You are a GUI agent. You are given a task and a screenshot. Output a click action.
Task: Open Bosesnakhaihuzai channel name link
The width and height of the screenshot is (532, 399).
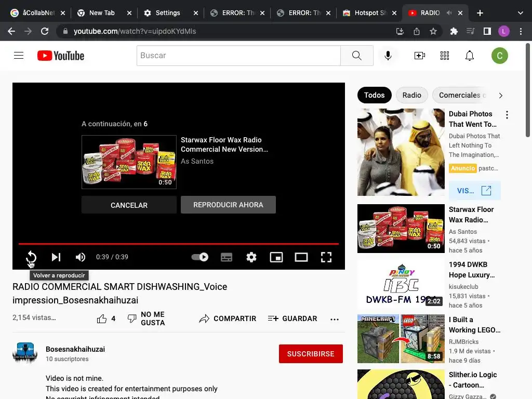(x=75, y=349)
